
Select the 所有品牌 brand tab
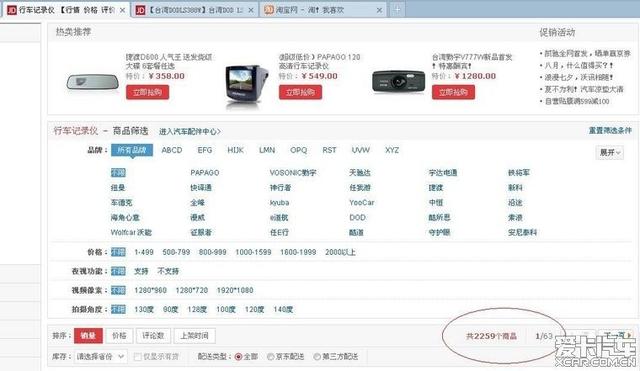point(132,150)
